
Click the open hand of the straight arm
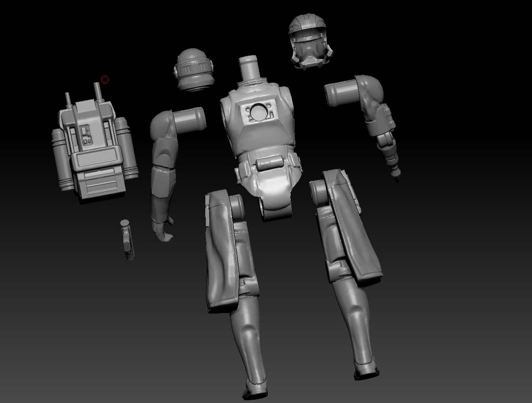[x=163, y=230]
